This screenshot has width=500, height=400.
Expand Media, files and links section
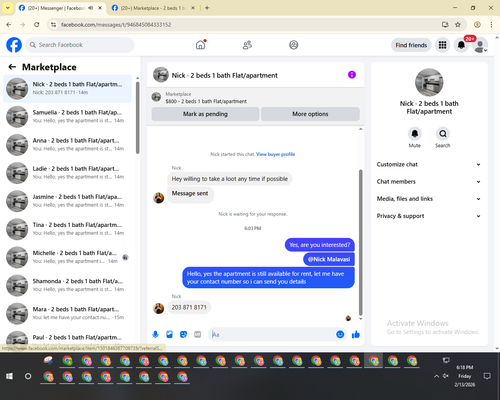pos(429,199)
